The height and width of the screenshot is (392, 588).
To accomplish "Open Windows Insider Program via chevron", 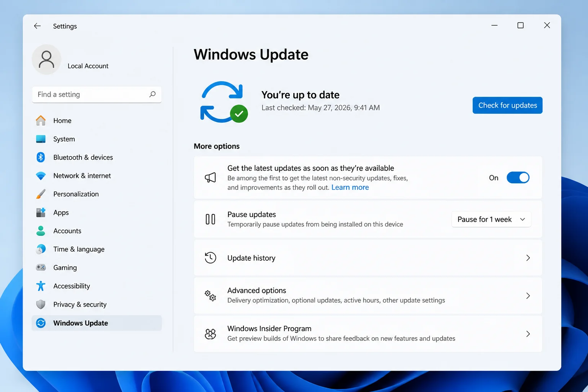I will (528, 334).
